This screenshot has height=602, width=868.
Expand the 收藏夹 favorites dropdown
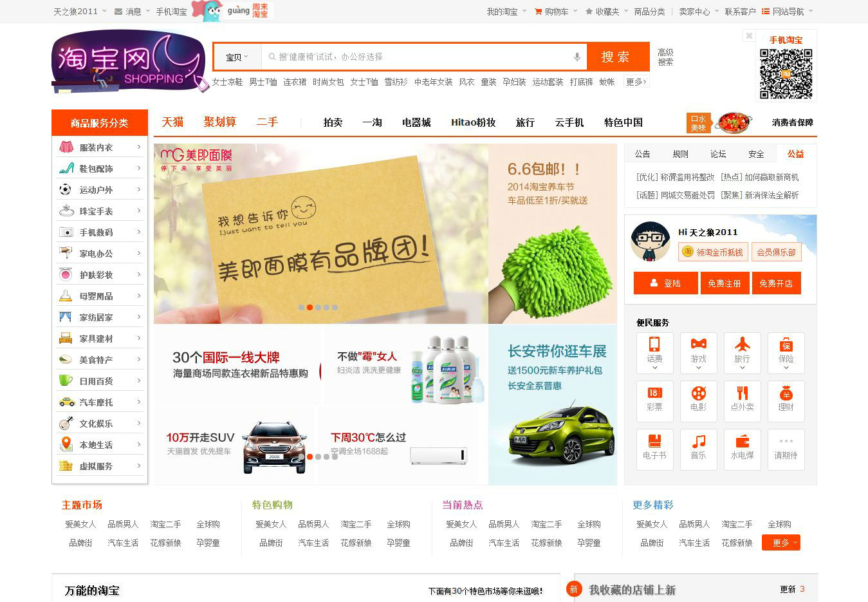click(x=607, y=12)
